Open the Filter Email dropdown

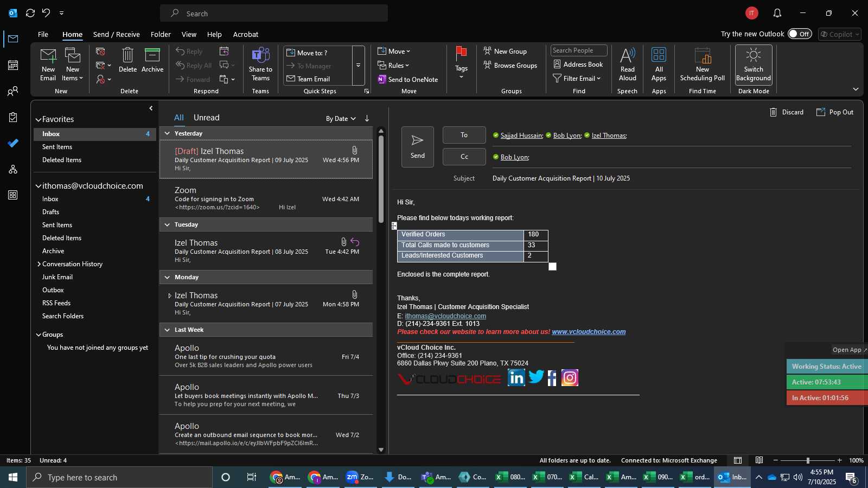point(577,79)
